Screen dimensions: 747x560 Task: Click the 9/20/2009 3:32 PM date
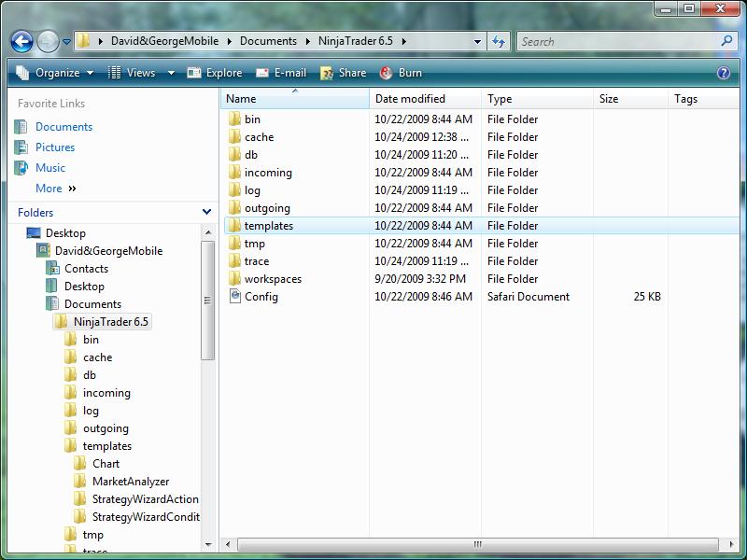coord(420,278)
